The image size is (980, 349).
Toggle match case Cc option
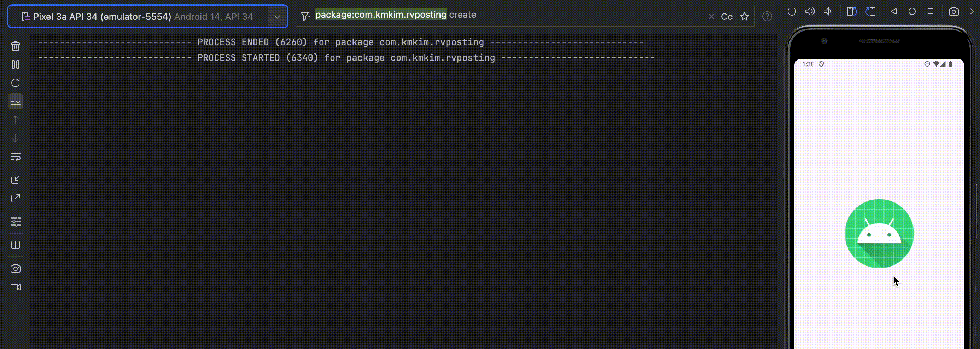727,17
